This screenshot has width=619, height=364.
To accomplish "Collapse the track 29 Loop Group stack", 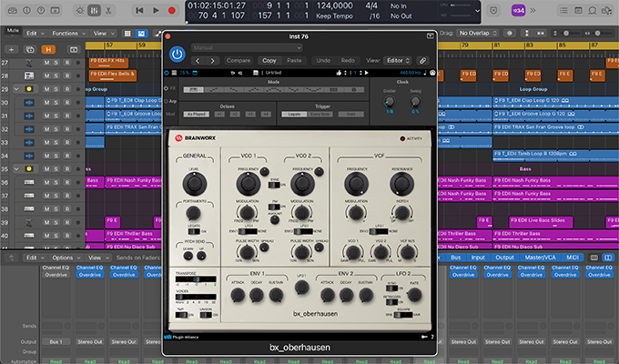I will coord(16,89).
